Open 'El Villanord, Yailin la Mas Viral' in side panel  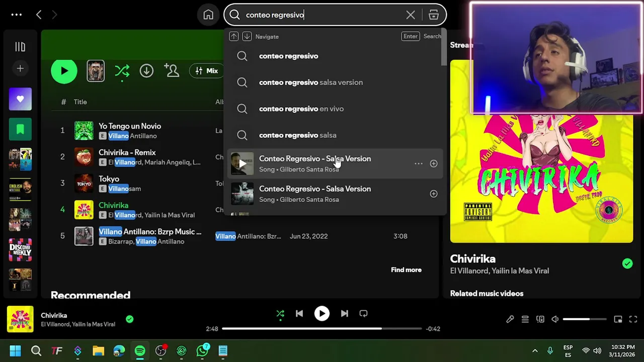point(499,271)
